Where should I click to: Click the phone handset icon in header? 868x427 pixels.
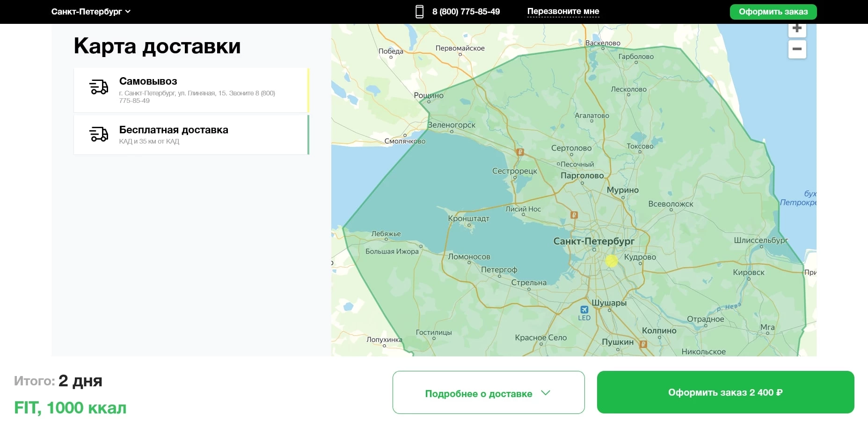point(419,11)
